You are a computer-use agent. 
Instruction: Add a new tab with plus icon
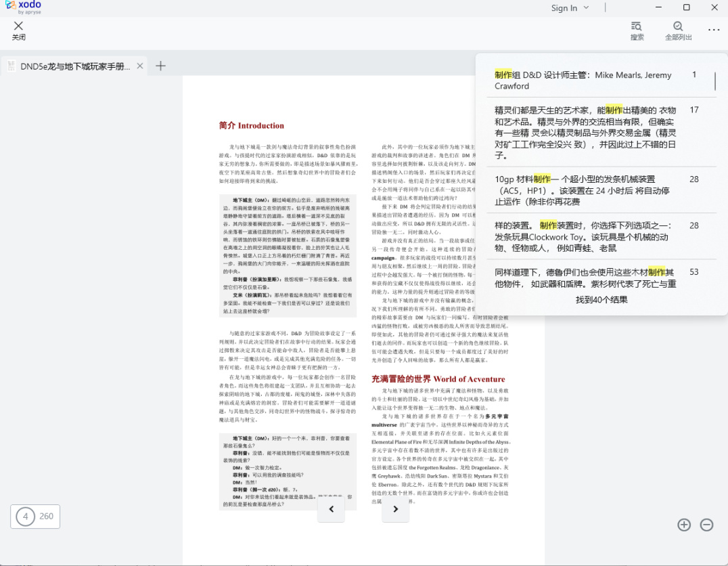click(160, 66)
